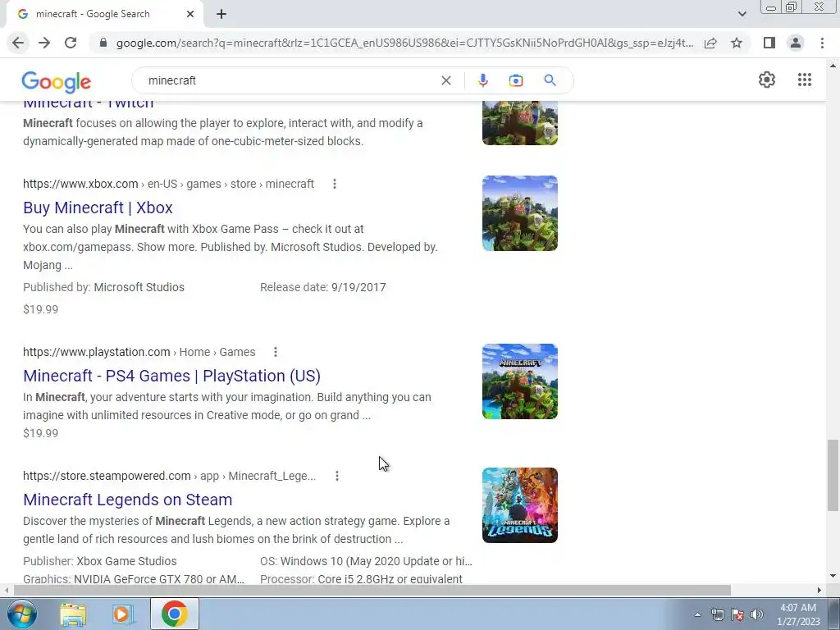Open the Chrome three-dot menu
The width and height of the screenshot is (840, 630).
pyautogui.click(x=822, y=43)
